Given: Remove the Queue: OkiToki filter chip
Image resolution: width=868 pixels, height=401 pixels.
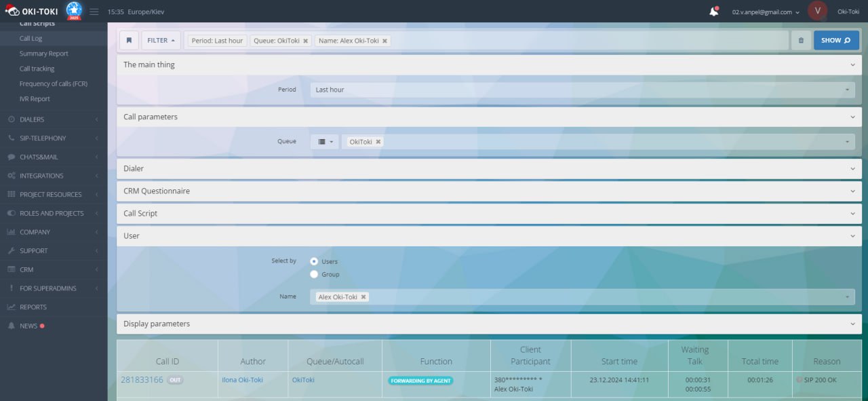Looking at the screenshot, I should (305, 41).
